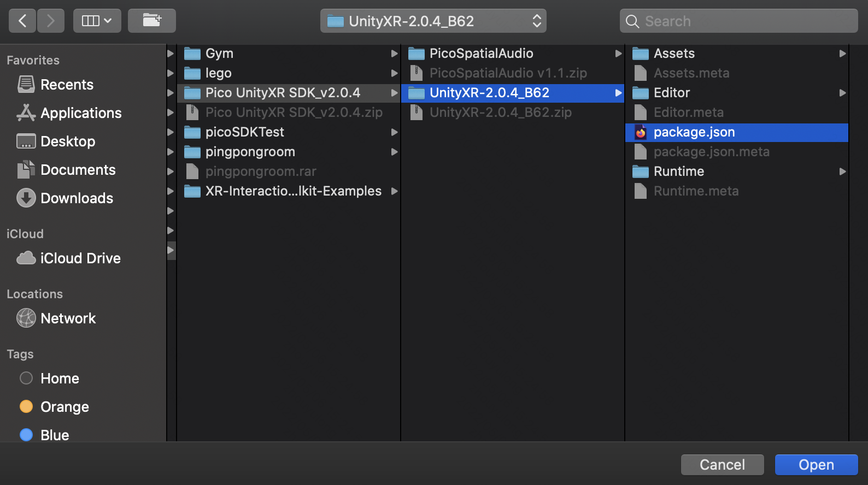868x485 pixels.
Task: Confirm with the Open button
Action: 817,465
